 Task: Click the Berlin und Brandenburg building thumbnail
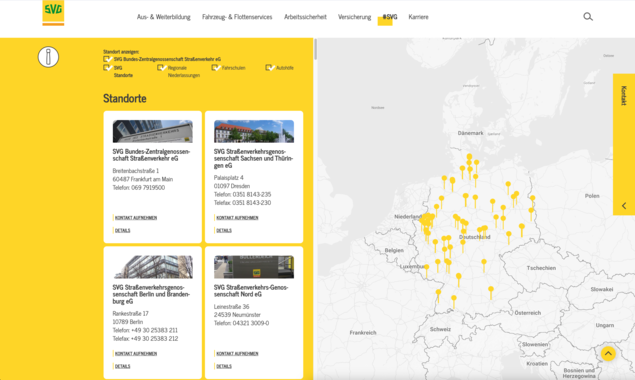point(153,267)
